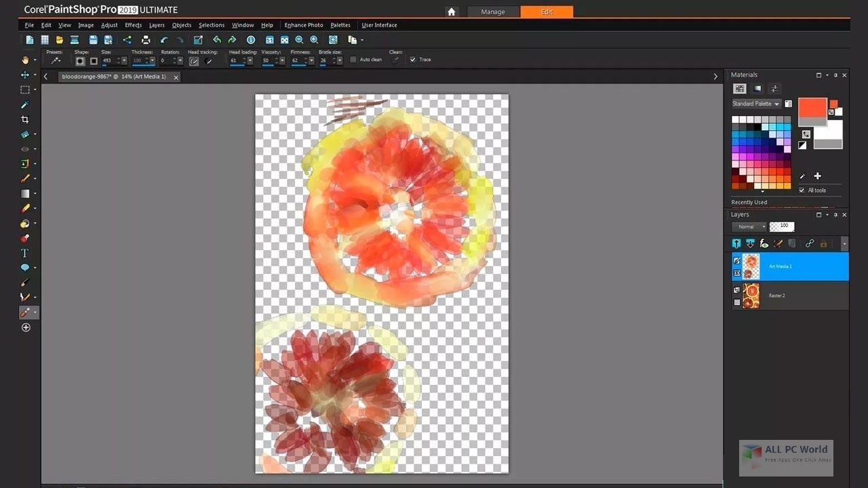Select the Move tool

click(x=25, y=75)
